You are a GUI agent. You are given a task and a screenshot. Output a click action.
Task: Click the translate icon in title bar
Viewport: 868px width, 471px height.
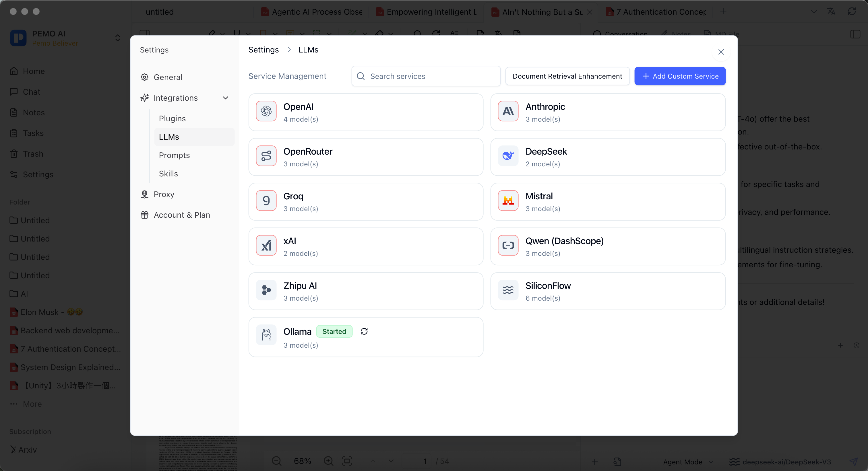pyautogui.click(x=831, y=12)
